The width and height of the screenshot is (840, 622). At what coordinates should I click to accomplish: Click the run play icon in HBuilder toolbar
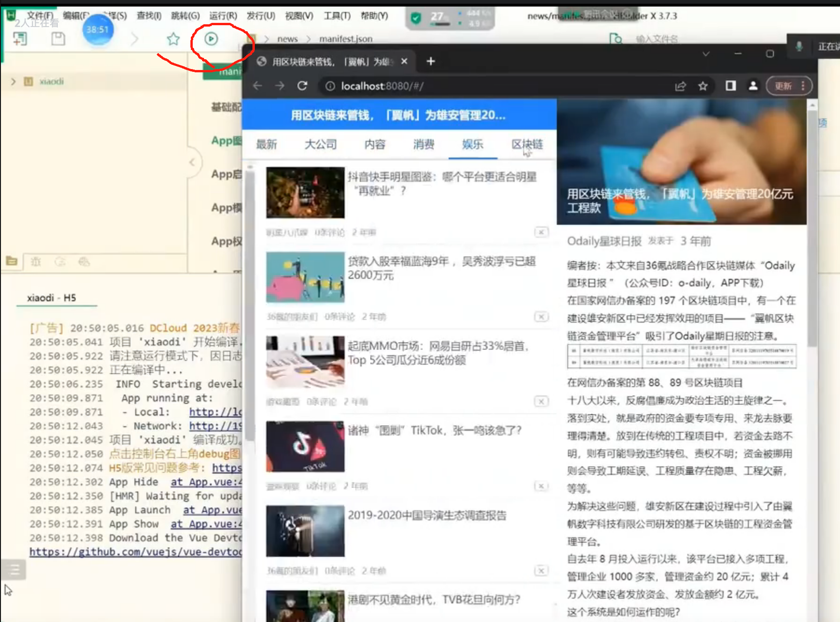pos(211,39)
